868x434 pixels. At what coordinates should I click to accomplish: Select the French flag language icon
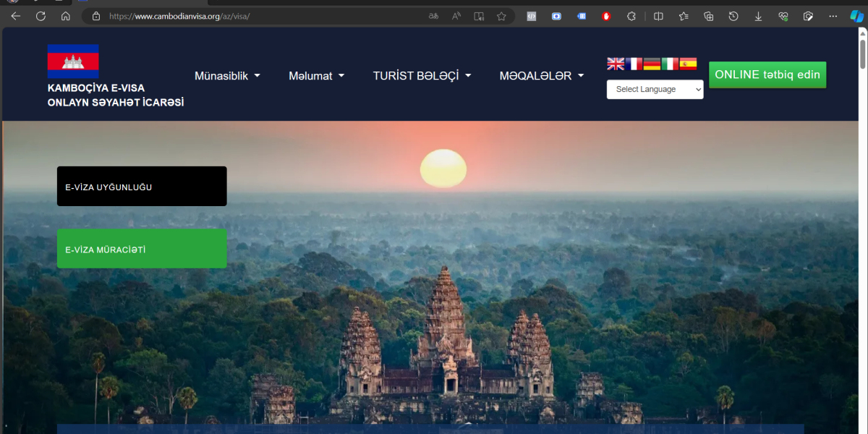click(634, 64)
